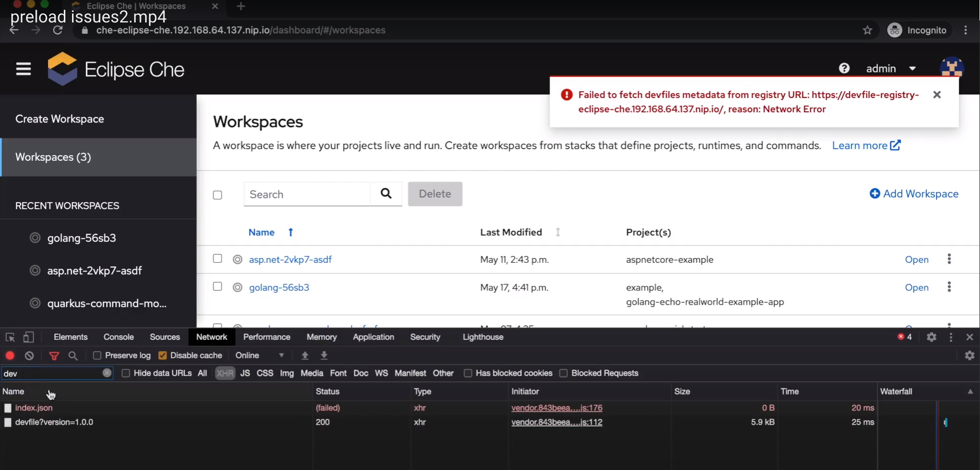Screen dimensions: 980x470
Task: Toggle the Name column sort arrow
Action: [290, 232]
